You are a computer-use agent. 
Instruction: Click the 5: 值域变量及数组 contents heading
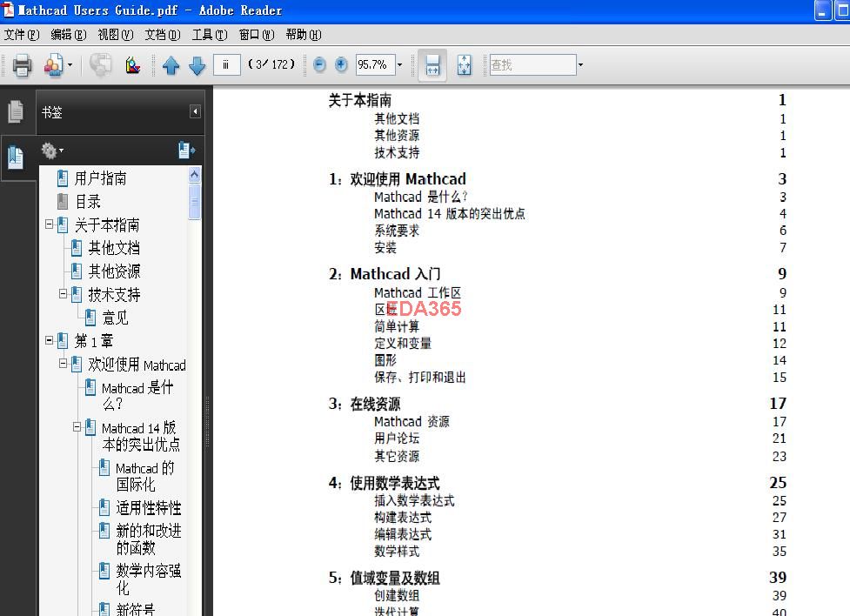(x=385, y=578)
